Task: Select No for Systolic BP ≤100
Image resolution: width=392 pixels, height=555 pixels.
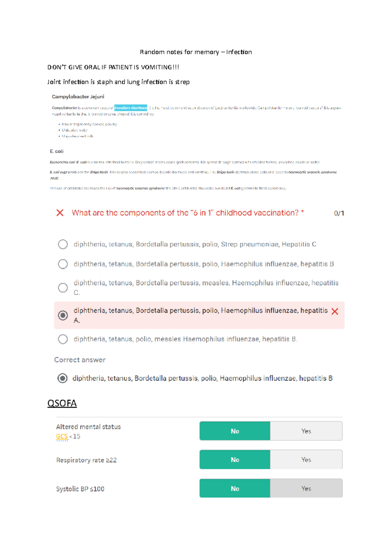Action: point(235,489)
